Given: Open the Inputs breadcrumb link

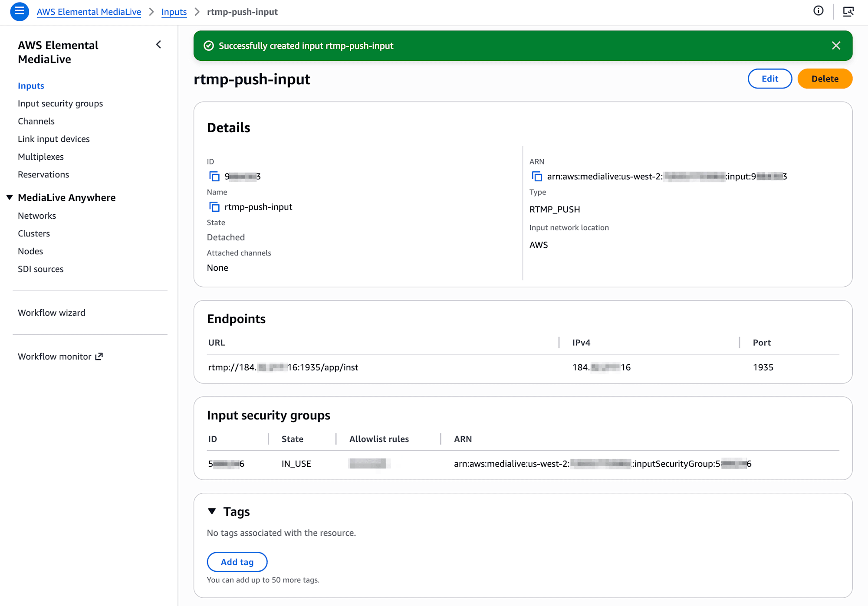Looking at the screenshot, I should tap(174, 12).
